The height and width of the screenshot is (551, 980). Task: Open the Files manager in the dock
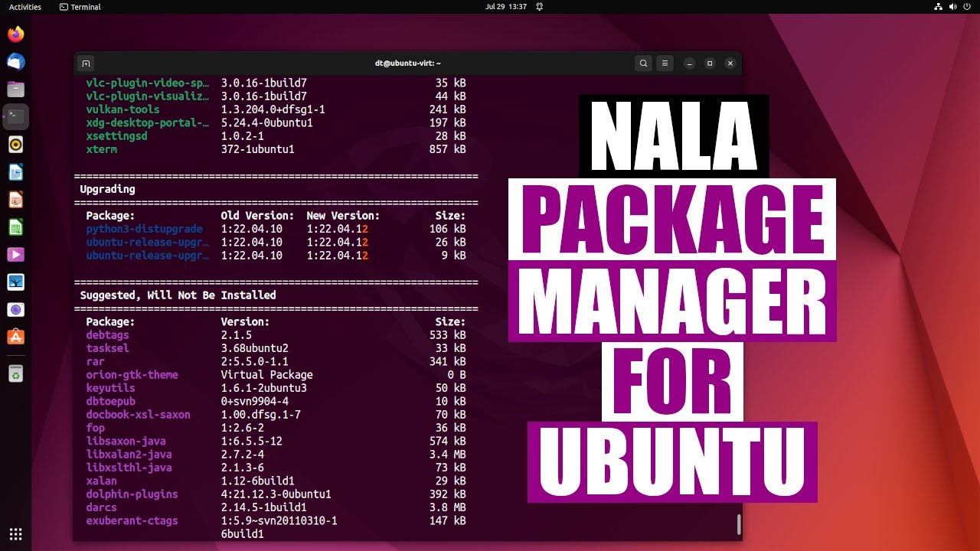click(x=16, y=90)
